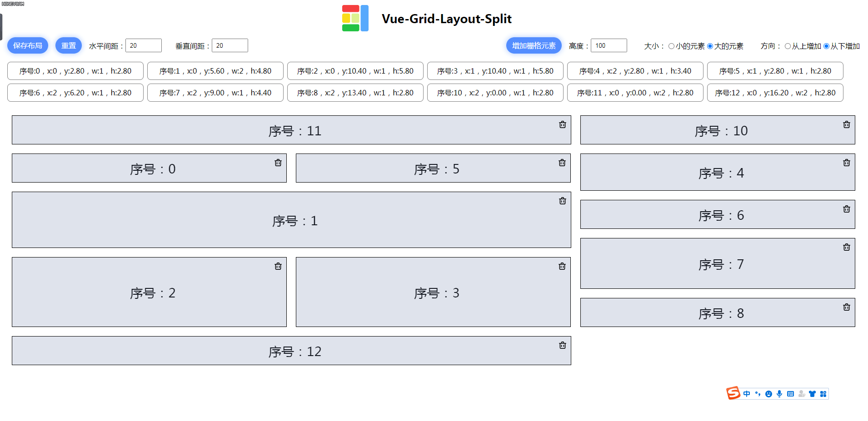This screenshot has width=868, height=421.
Task: Open soft keyboard in IME bar
Action: [x=790, y=394]
